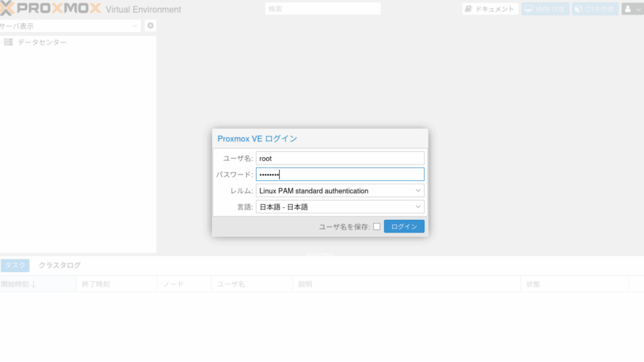
Task: Enable the ユーザ名を保存 checkbox
Action: (x=377, y=227)
